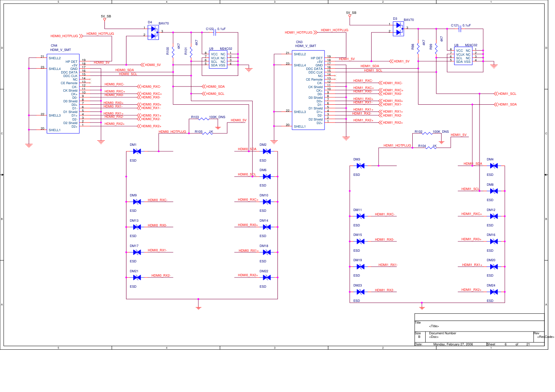Select the DM10 ESD diode symbol
This screenshot has height=392, width=555.
(267, 202)
